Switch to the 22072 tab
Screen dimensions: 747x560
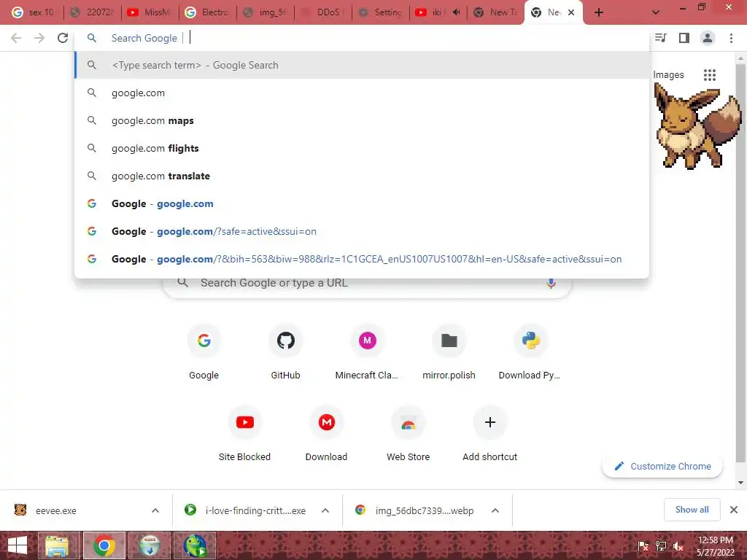pyautogui.click(x=93, y=12)
